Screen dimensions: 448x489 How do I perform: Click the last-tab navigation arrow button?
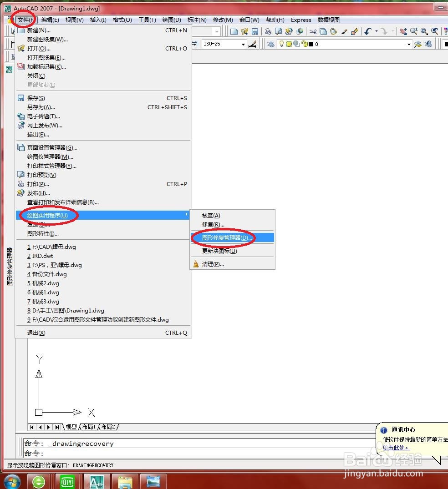coord(57,427)
